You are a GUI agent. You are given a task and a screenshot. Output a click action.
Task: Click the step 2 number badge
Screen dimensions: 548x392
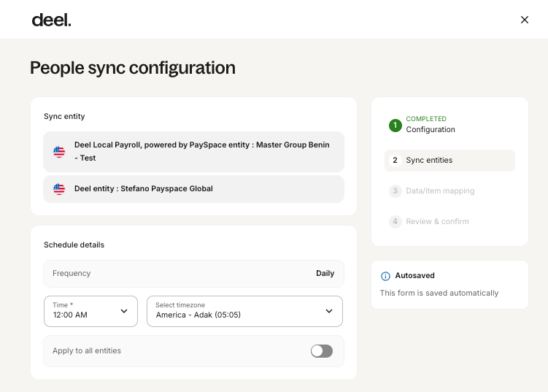click(395, 161)
